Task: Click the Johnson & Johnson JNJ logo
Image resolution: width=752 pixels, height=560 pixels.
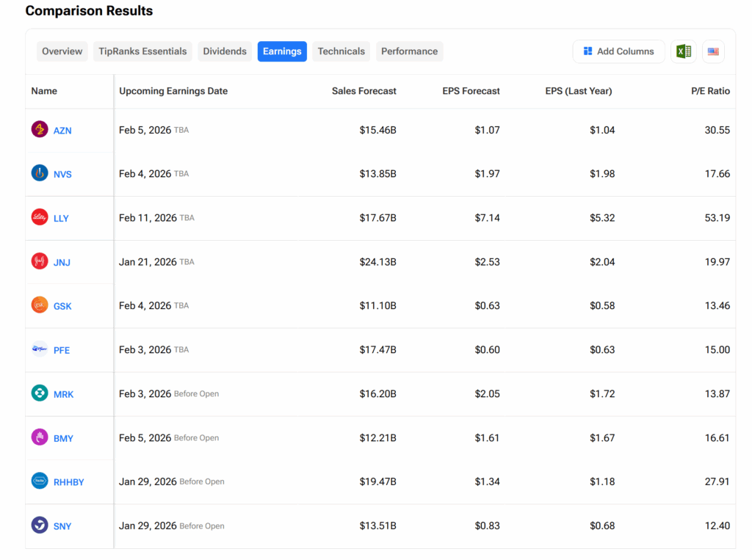Action: 40,262
